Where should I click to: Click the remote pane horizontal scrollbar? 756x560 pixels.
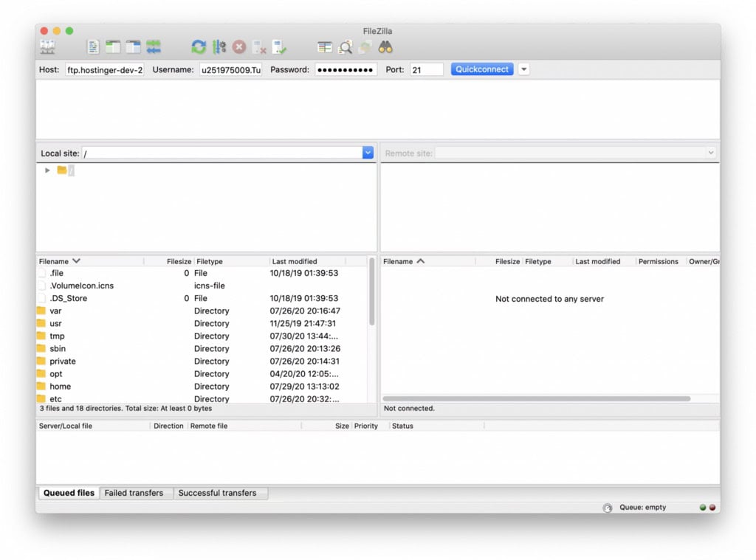pos(537,398)
